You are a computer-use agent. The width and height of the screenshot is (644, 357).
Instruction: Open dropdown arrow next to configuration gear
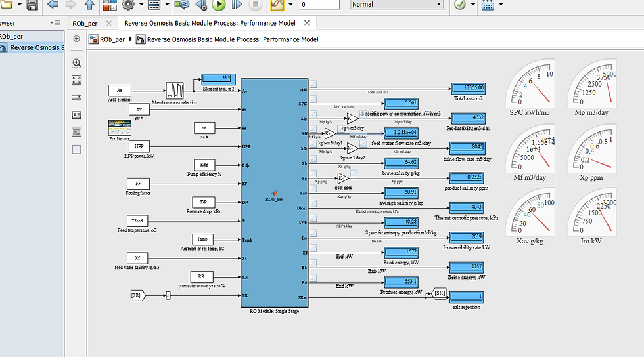[141, 5]
